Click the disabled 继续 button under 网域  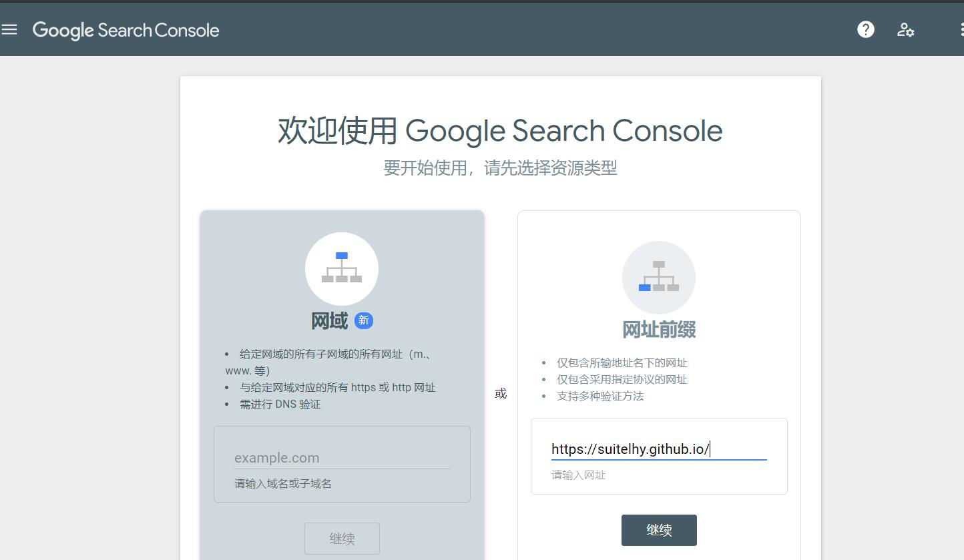(x=342, y=539)
